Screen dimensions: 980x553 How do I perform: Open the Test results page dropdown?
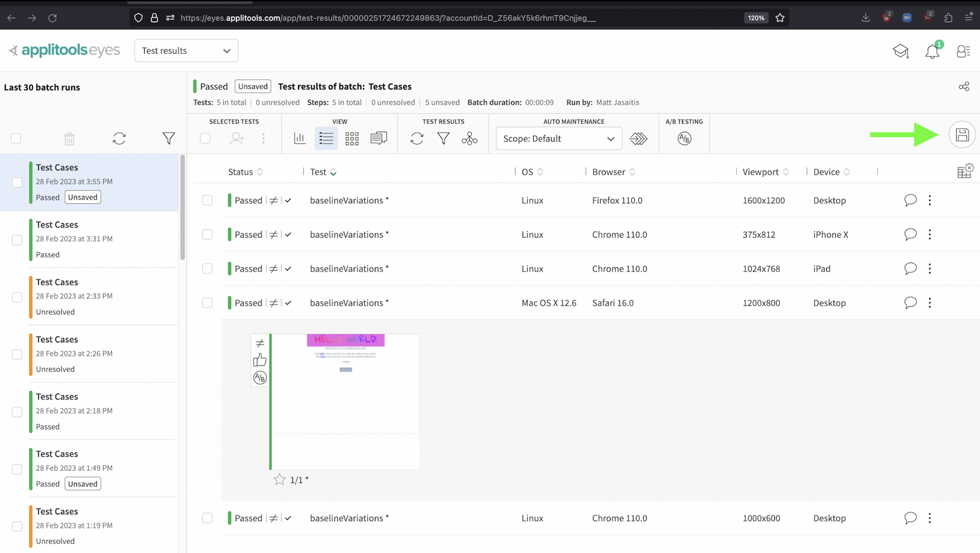click(x=186, y=51)
